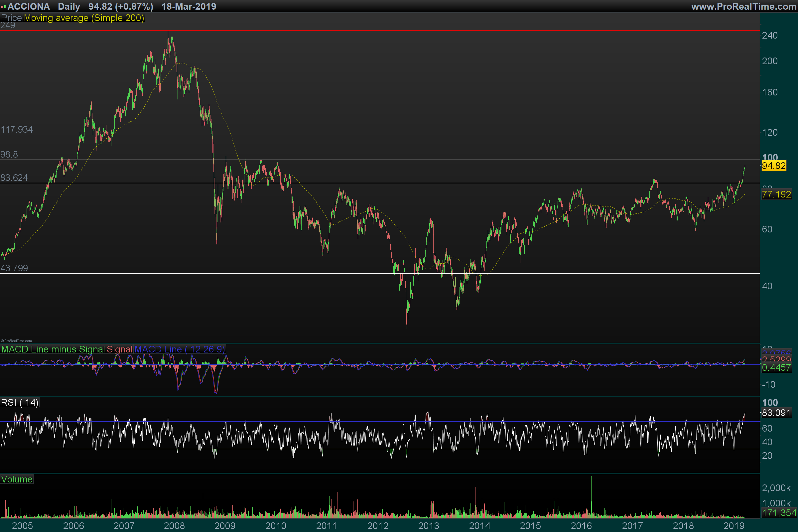Click the MACD Line minus Signal label
The width and height of the screenshot is (798, 532).
[53, 349]
